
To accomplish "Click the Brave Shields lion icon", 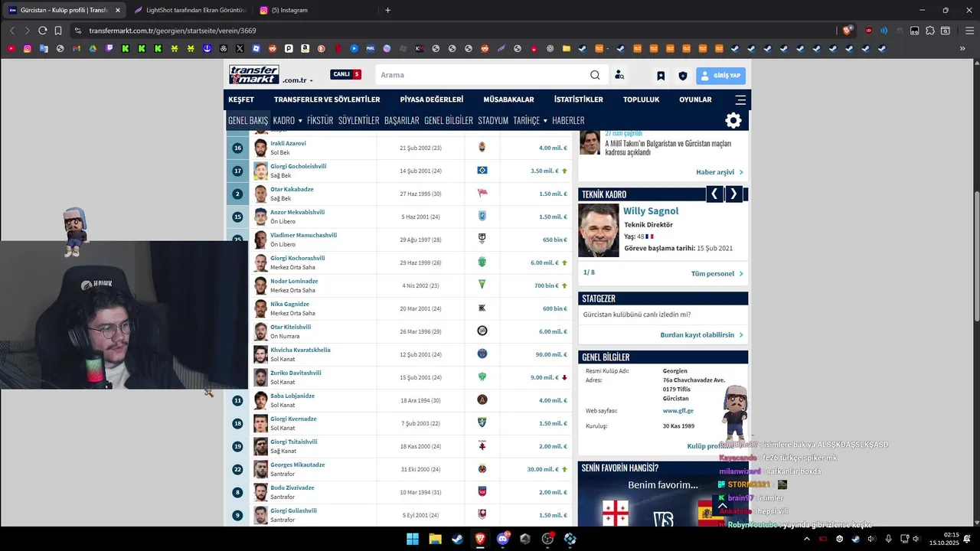I will click(848, 31).
